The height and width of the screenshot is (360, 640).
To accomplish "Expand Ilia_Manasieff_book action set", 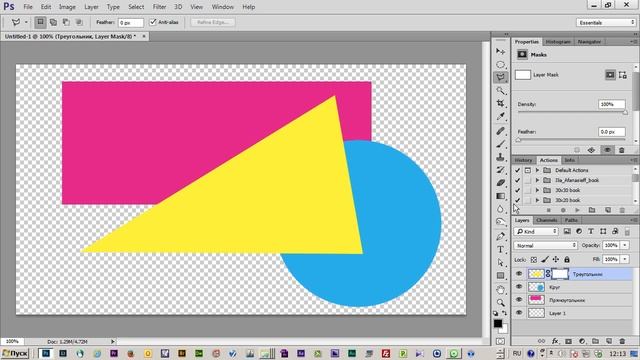I will [537, 180].
